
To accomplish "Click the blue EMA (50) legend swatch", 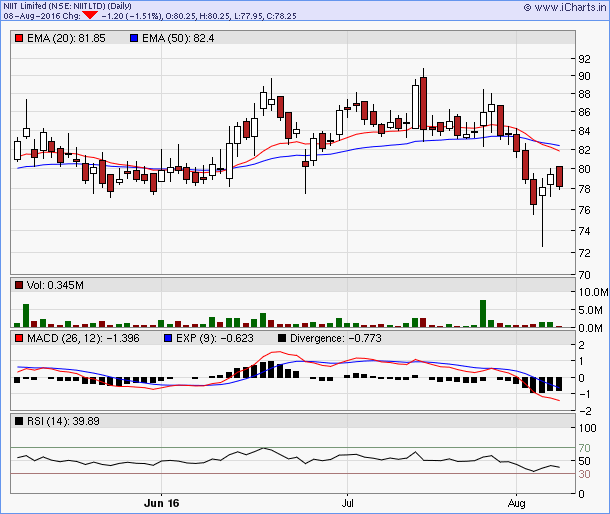I will 134,38.
